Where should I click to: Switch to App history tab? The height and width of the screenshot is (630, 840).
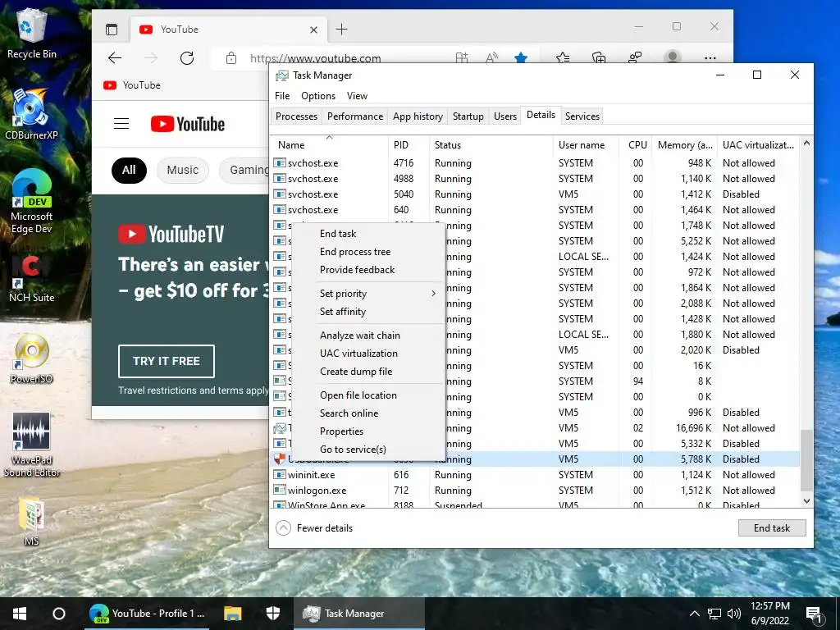(x=418, y=116)
